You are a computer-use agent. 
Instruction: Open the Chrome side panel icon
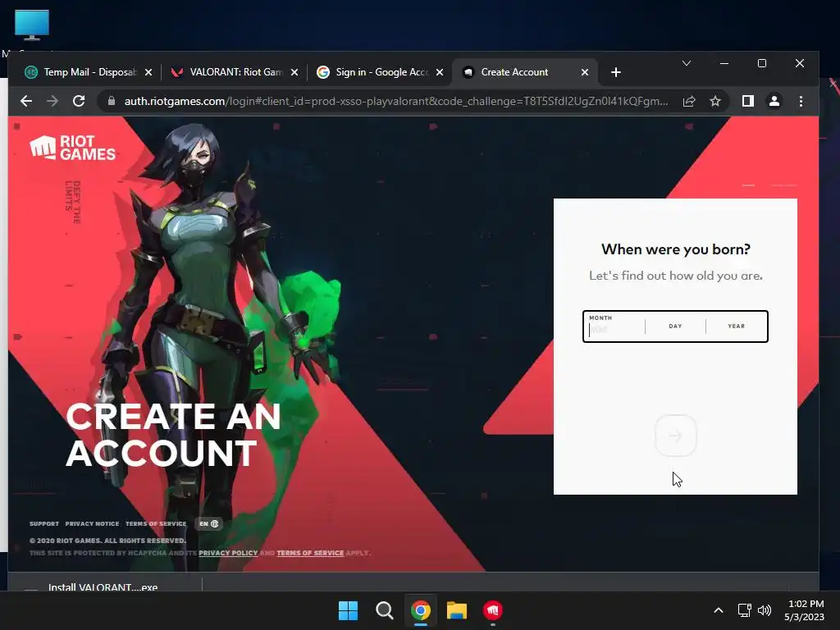[x=748, y=101]
